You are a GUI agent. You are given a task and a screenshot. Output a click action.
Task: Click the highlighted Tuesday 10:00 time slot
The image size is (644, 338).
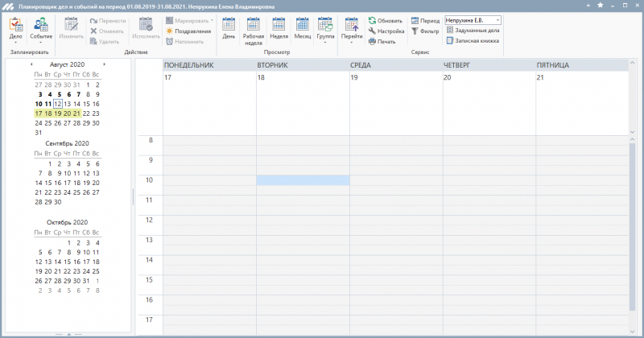303,180
